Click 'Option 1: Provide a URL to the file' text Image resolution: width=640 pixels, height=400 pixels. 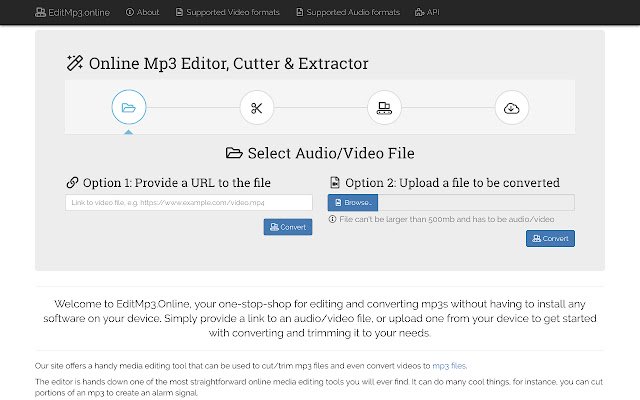[x=177, y=182]
